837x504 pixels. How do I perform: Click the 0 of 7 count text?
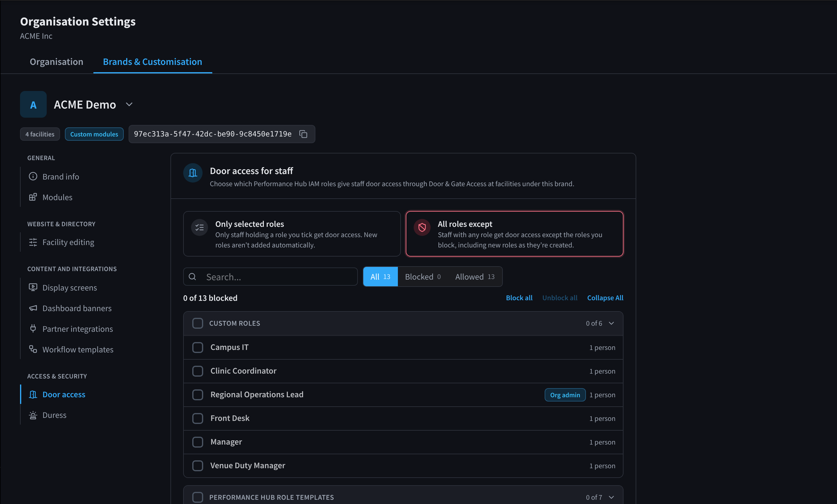pyautogui.click(x=594, y=497)
